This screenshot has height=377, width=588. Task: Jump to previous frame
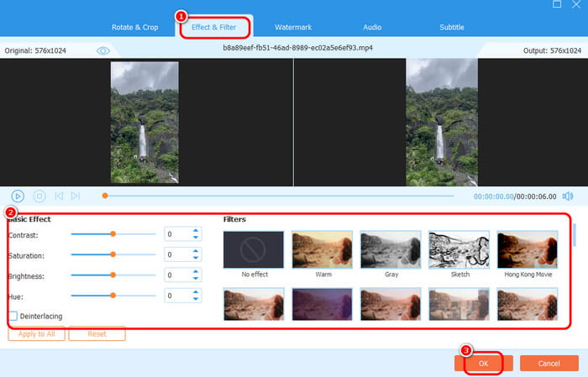59,196
